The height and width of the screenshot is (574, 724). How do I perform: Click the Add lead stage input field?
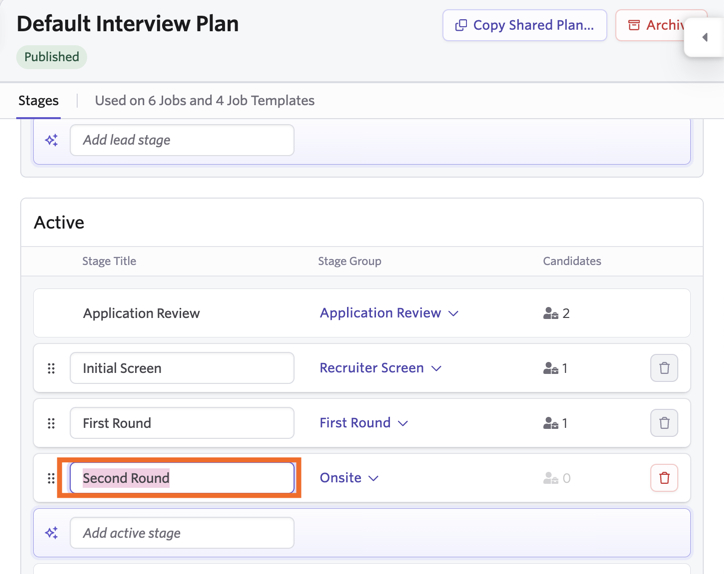point(182,140)
